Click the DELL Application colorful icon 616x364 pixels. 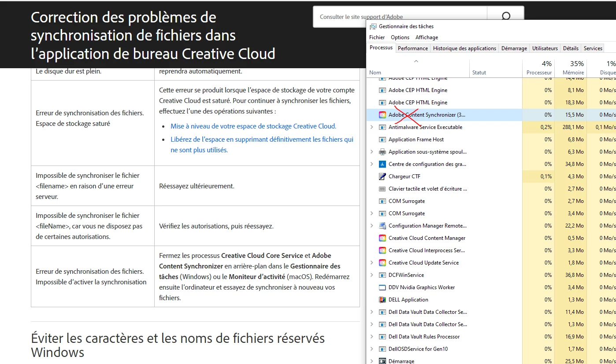[382, 300]
